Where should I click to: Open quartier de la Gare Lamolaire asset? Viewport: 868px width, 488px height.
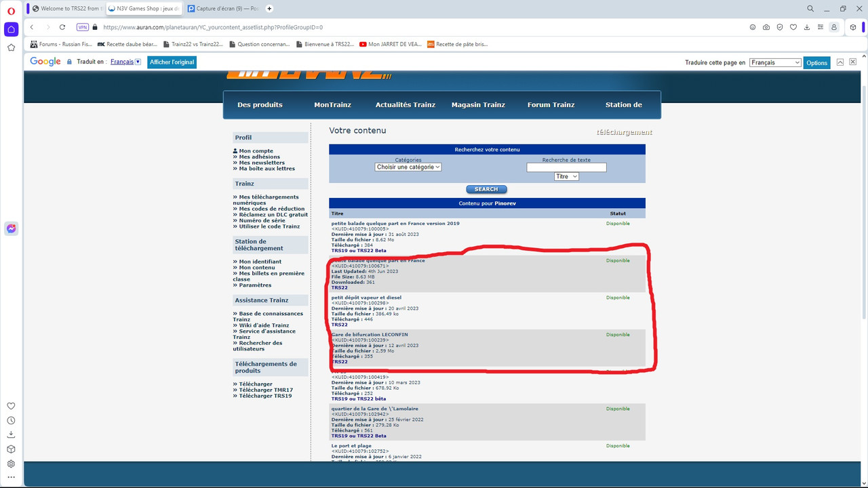click(375, 409)
